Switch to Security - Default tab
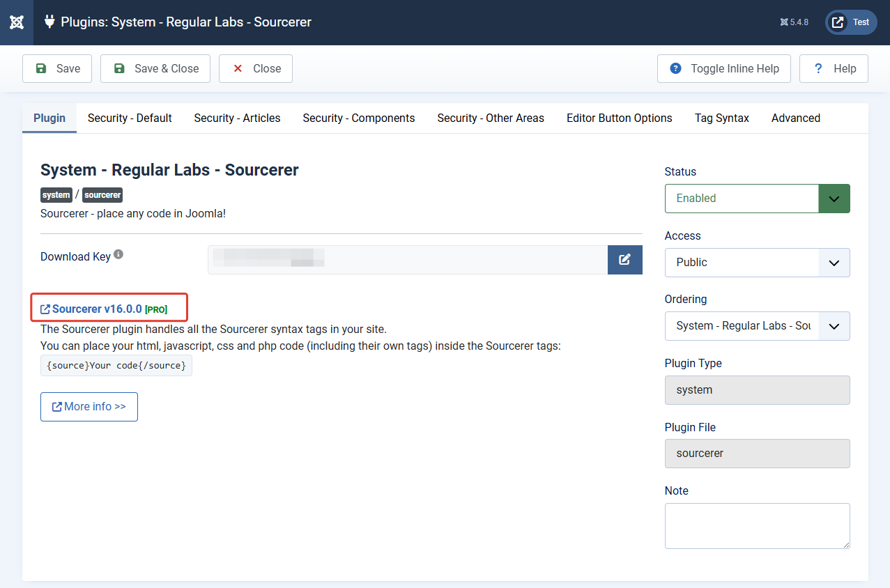Image resolution: width=890 pixels, height=588 pixels. [x=130, y=118]
